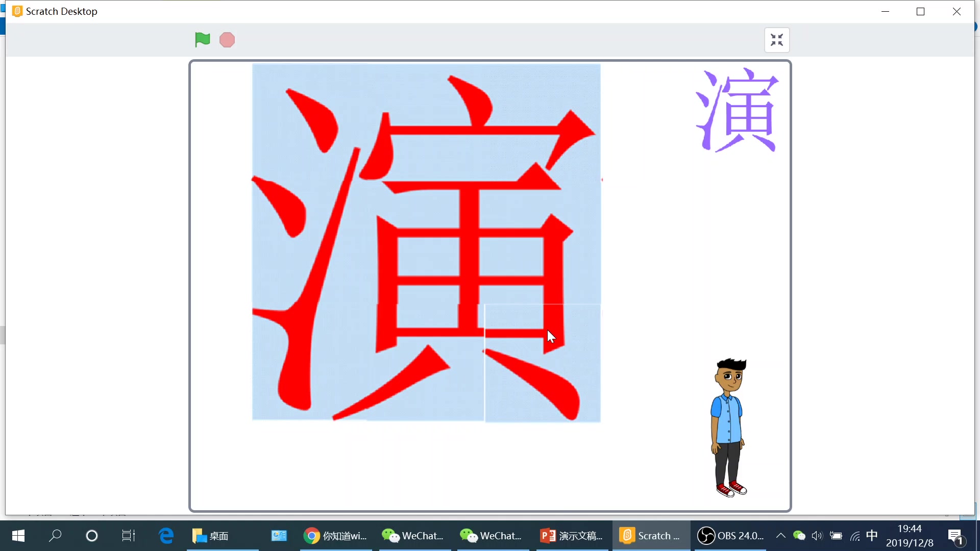Open Scratch Desktop title bar menu
This screenshot has width=980, height=551.
[15, 11]
